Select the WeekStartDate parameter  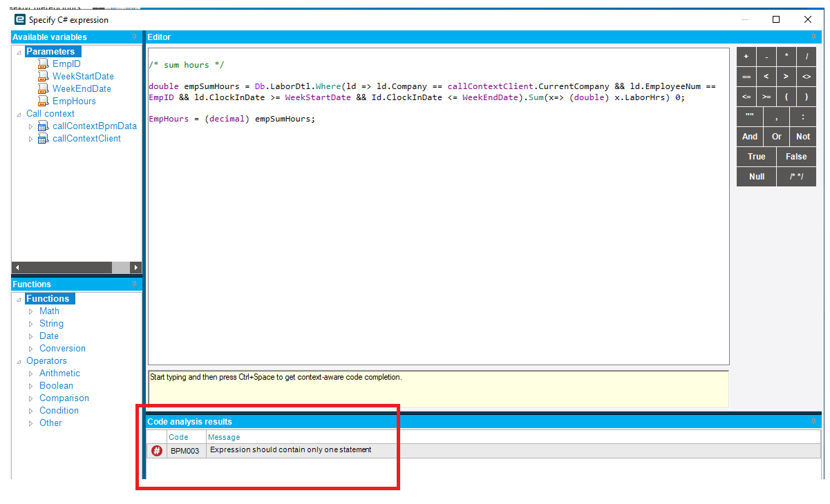coord(83,76)
